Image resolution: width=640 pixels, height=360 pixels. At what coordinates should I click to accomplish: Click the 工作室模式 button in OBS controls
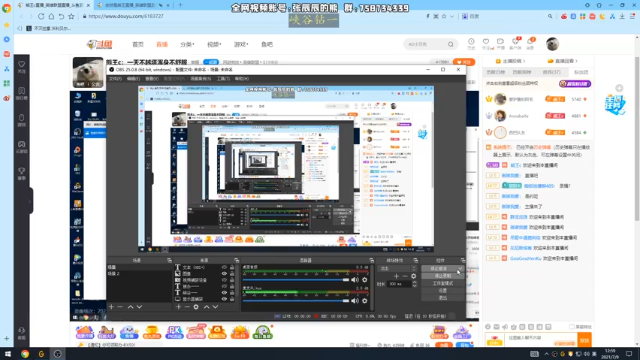click(443, 283)
